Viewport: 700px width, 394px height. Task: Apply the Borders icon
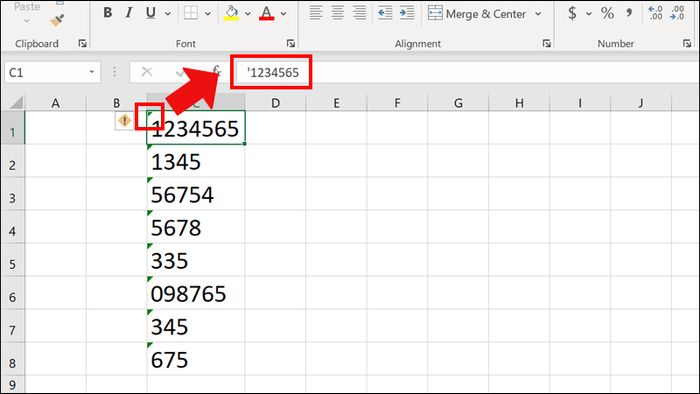[191, 13]
